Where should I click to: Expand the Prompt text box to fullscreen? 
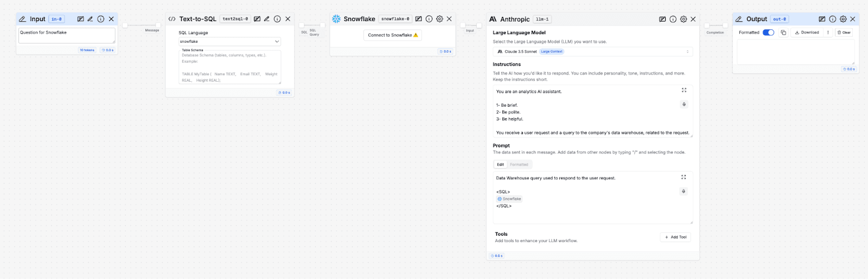click(684, 177)
